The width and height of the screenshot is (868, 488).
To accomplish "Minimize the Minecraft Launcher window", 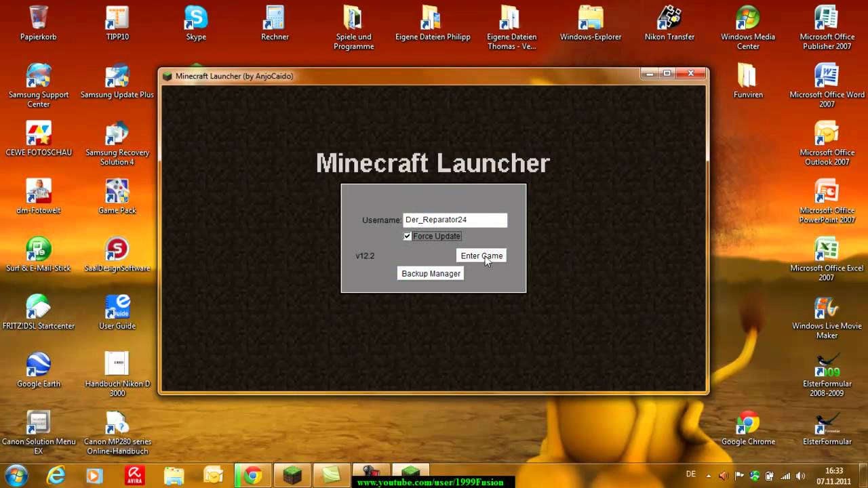I will pyautogui.click(x=650, y=73).
